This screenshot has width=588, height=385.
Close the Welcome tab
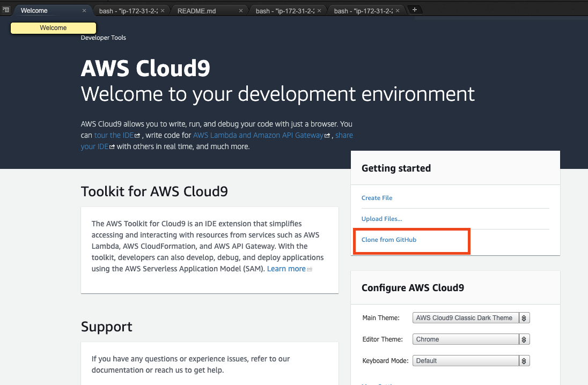pyautogui.click(x=84, y=11)
